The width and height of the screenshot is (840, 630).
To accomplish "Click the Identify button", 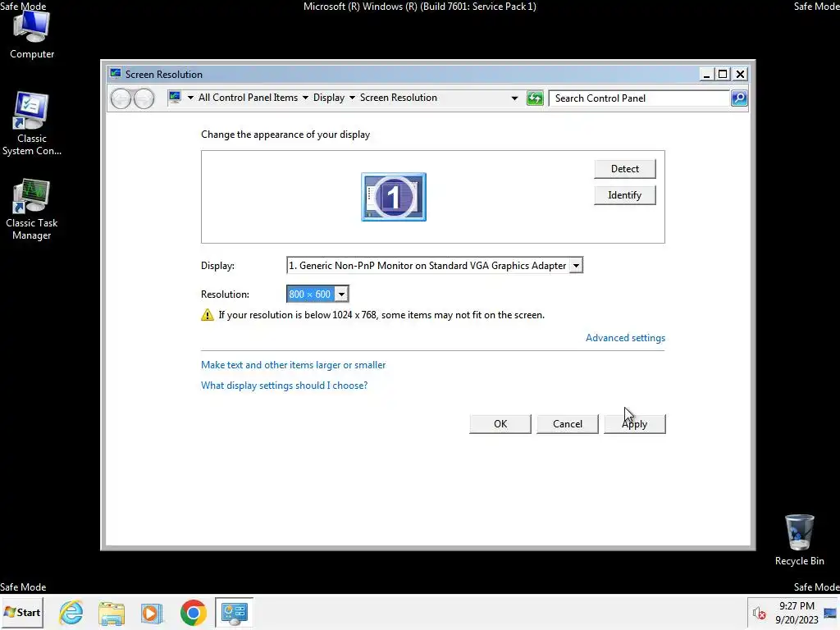I will [x=624, y=195].
